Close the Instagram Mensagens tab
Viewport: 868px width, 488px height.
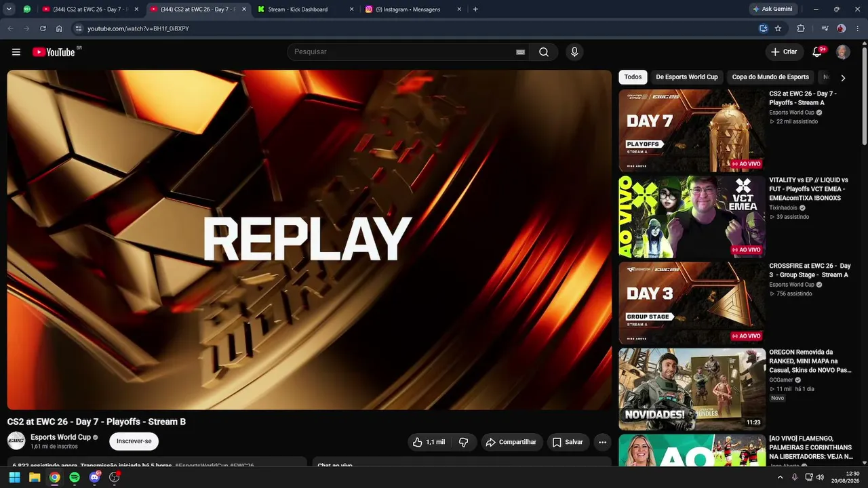pyautogui.click(x=459, y=9)
